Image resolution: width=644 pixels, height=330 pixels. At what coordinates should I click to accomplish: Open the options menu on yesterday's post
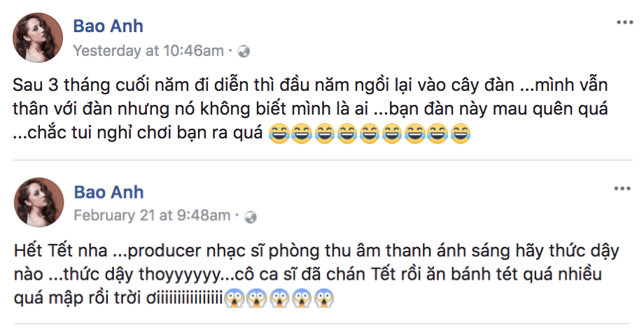coord(624,22)
